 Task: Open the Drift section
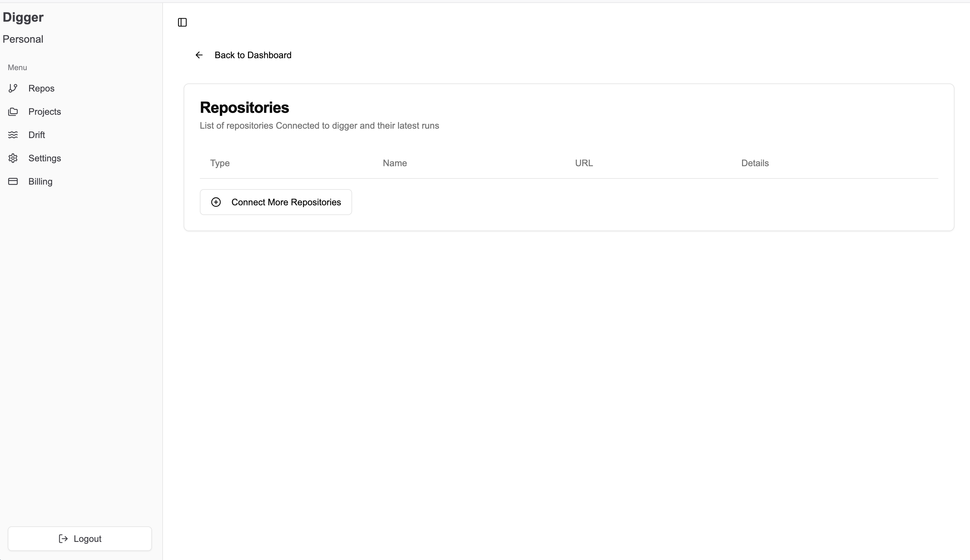point(37,135)
